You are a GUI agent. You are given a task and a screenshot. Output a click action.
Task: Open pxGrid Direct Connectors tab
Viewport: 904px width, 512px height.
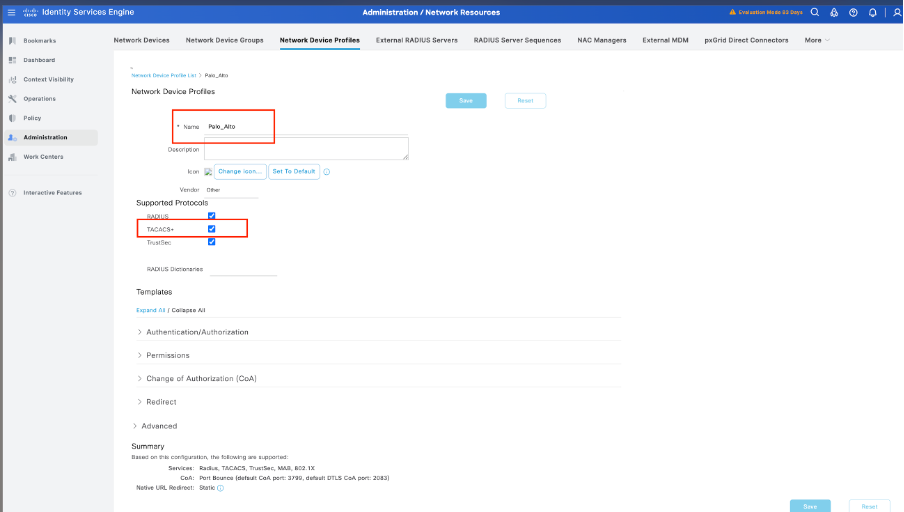[x=746, y=40]
